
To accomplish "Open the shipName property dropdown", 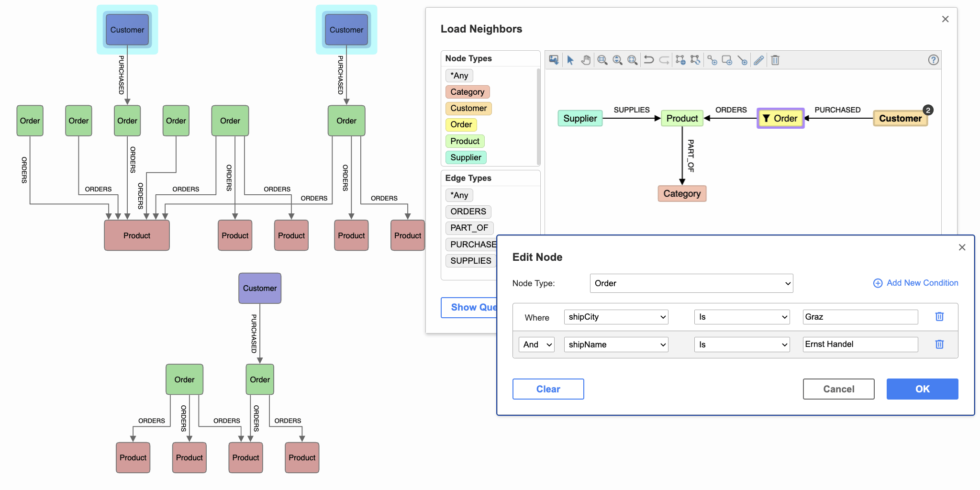I will point(616,345).
